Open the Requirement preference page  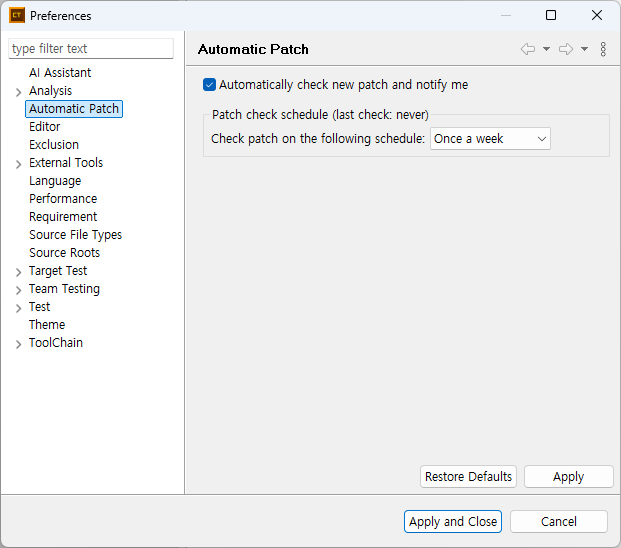[63, 217]
